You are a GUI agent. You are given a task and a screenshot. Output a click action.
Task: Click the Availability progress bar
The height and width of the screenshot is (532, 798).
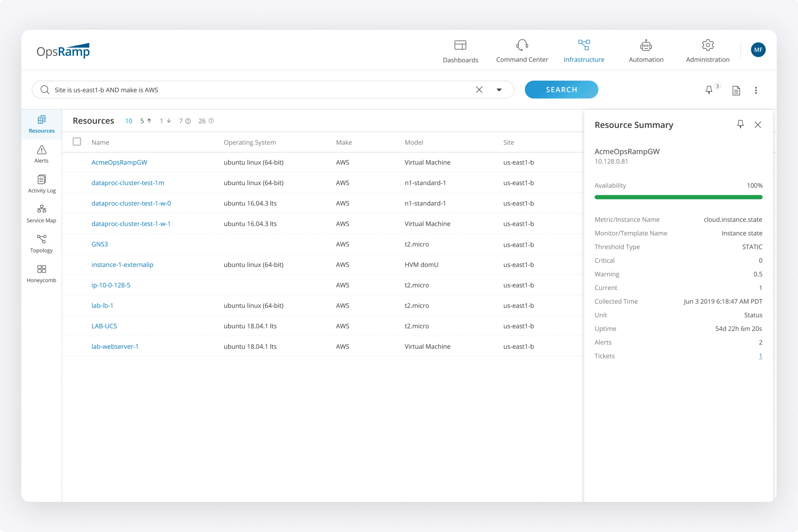coord(678,197)
